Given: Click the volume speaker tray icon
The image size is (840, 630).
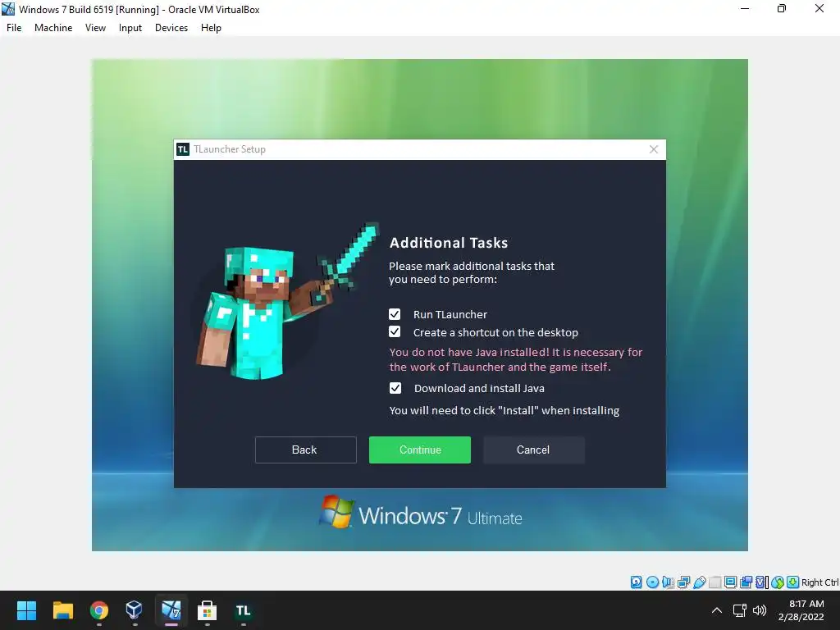Looking at the screenshot, I should 760,610.
